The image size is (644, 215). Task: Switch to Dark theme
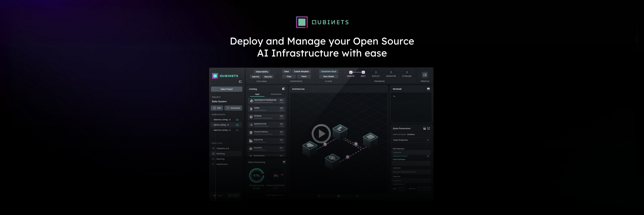click(x=234, y=195)
